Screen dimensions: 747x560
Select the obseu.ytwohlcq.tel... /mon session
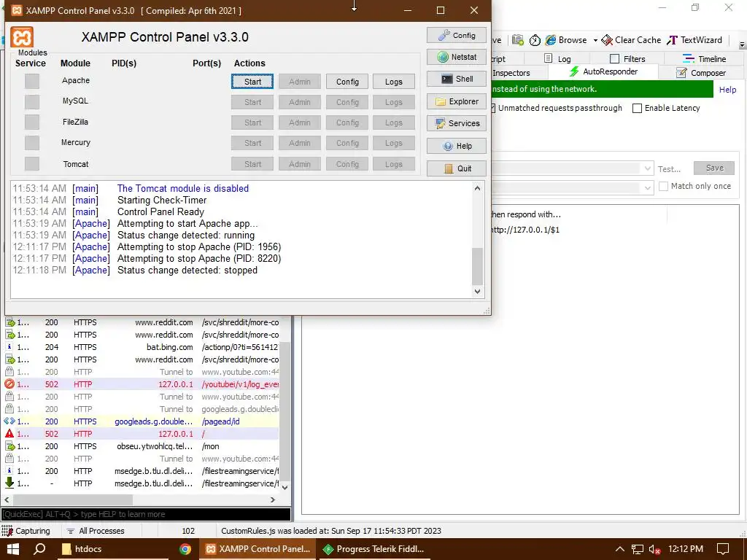click(x=141, y=446)
